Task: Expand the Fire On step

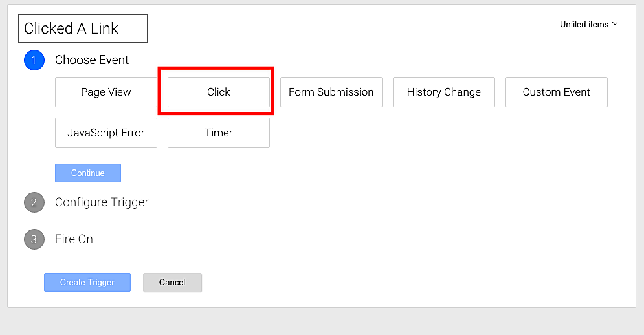Action: pos(74,239)
